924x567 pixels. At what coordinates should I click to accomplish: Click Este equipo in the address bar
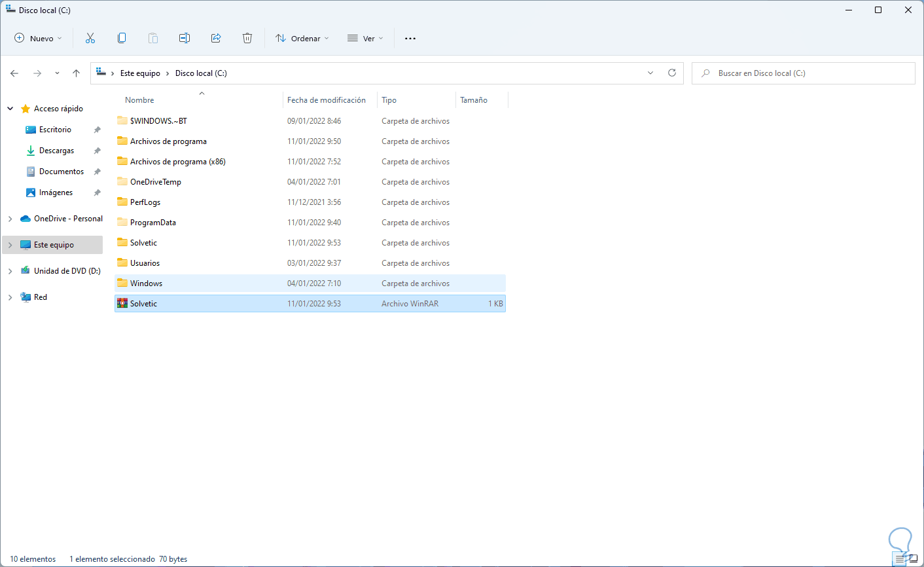click(140, 73)
